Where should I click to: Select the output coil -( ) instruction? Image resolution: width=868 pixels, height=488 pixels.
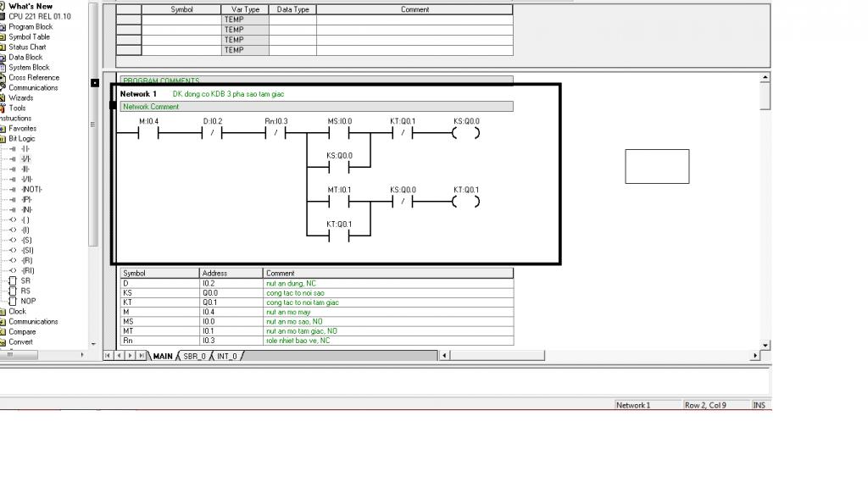pyautogui.click(x=25, y=219)
